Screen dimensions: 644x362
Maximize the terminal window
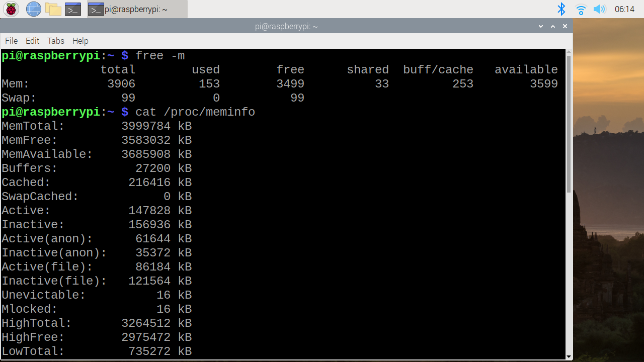click(x=552, y=26)
